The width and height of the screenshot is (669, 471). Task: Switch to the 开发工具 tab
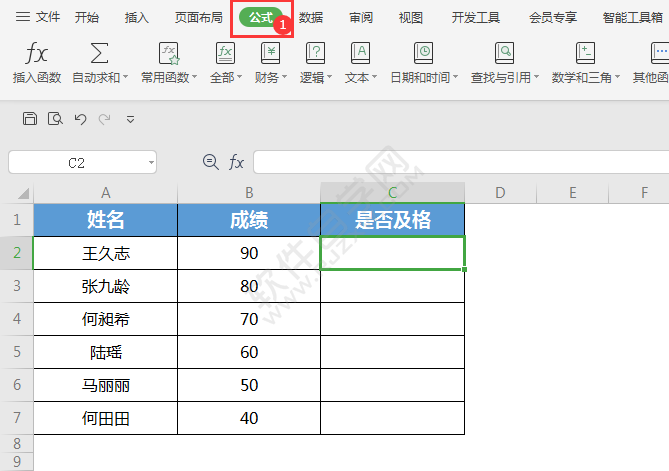[x=475, y=17]
